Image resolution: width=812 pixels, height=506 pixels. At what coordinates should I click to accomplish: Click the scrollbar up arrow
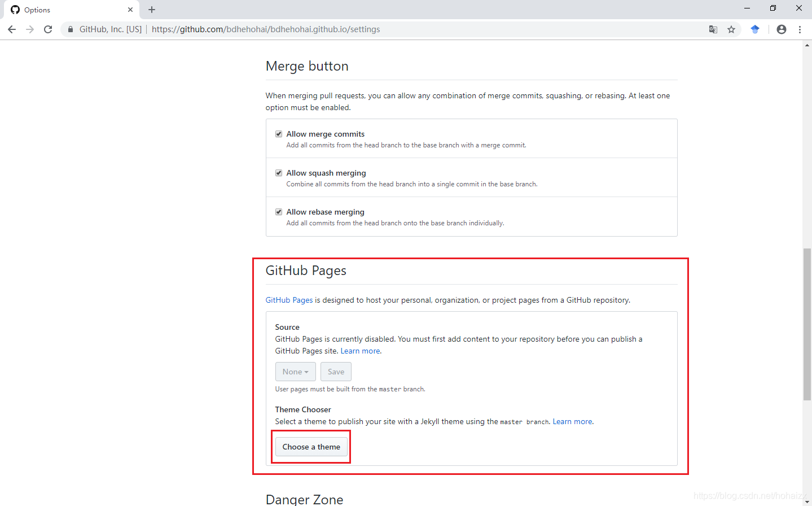pos(807,45)
